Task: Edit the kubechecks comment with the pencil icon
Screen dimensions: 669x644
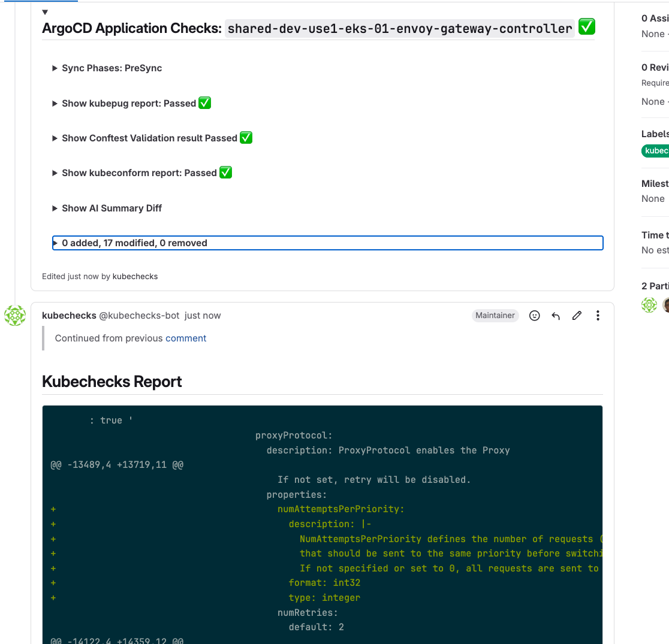Action: tap(577, 316)
